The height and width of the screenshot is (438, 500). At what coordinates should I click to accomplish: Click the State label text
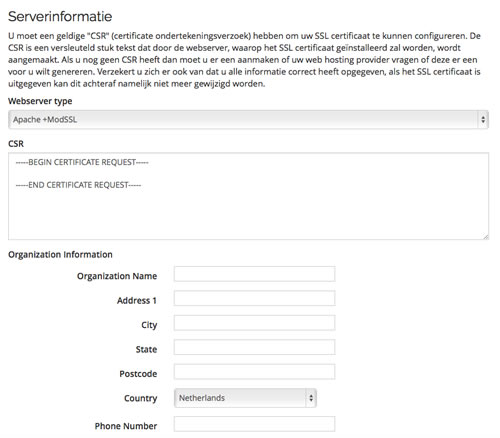(x=146, y=349)
